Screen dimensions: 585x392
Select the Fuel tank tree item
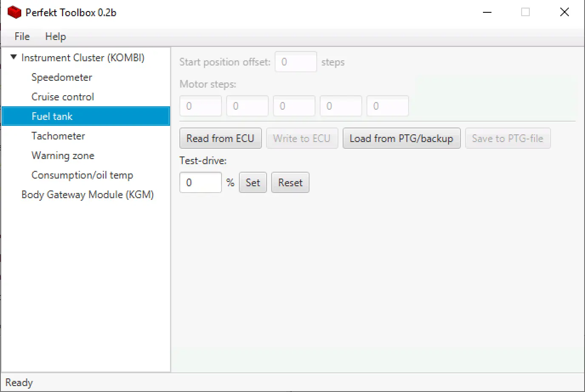(52, 116)
